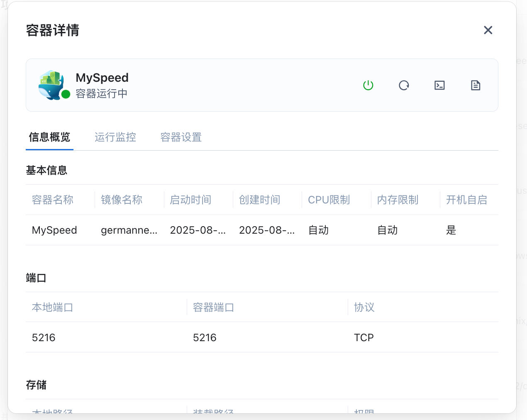Viewport: 527px width, 420px height.
Task: Restart the MySpeed container
Action: 404,85
